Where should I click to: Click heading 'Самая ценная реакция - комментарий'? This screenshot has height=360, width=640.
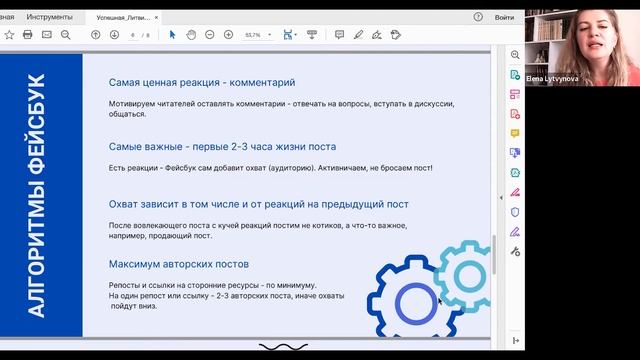(x=202, y=82)
